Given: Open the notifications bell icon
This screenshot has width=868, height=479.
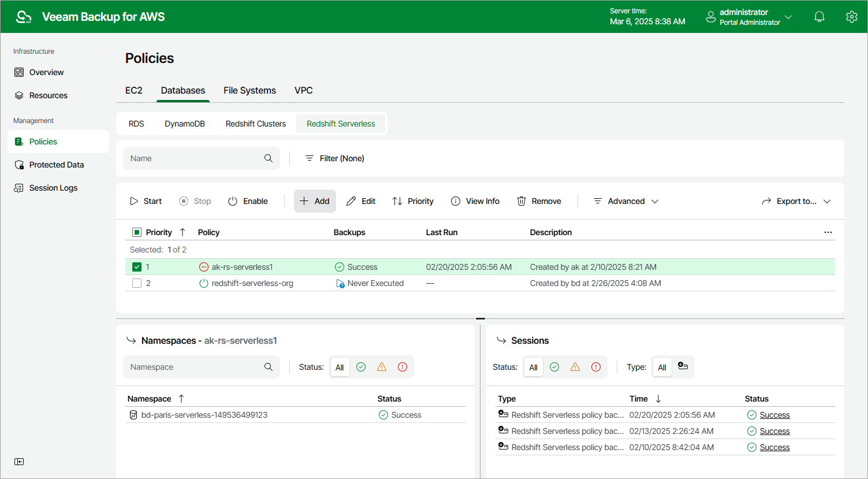Looking at the screenshot, I should coord(819,17).
